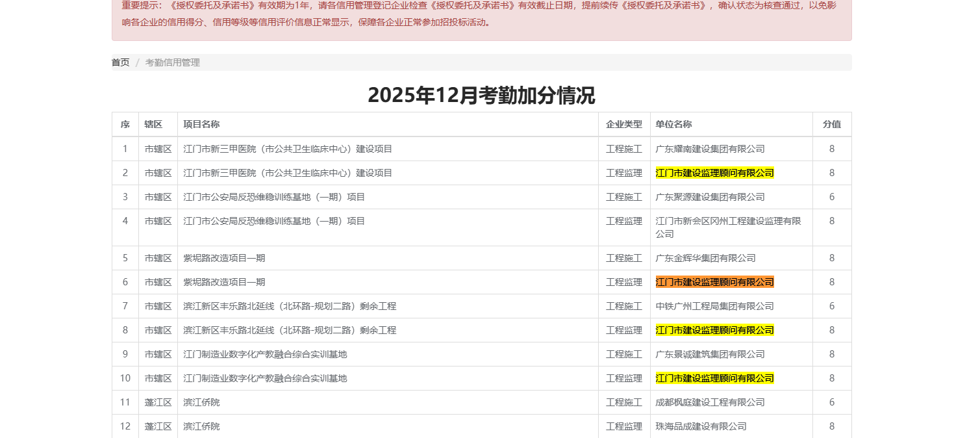Click the 首页 breadcrumb link
The image size is (980, 438).
pos(120,62)
